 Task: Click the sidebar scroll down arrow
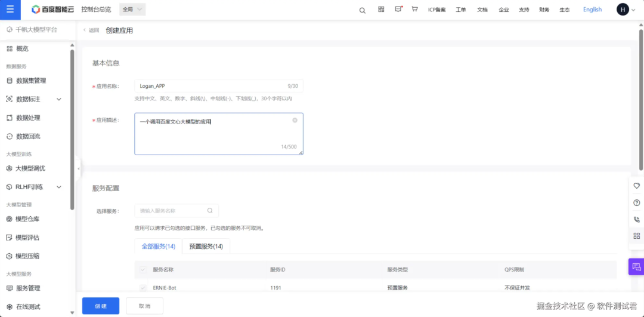[72, 313]
